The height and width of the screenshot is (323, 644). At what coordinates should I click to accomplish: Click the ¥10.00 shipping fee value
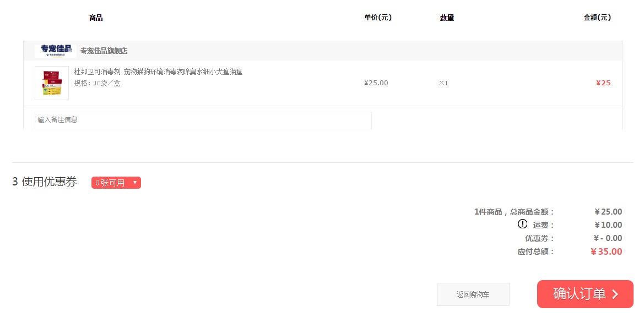(608, 225)
